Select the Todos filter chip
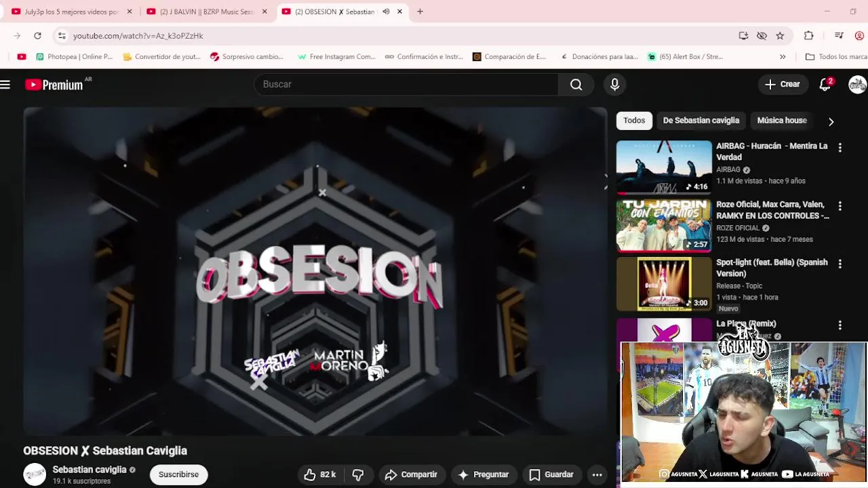 coord(634,121)
